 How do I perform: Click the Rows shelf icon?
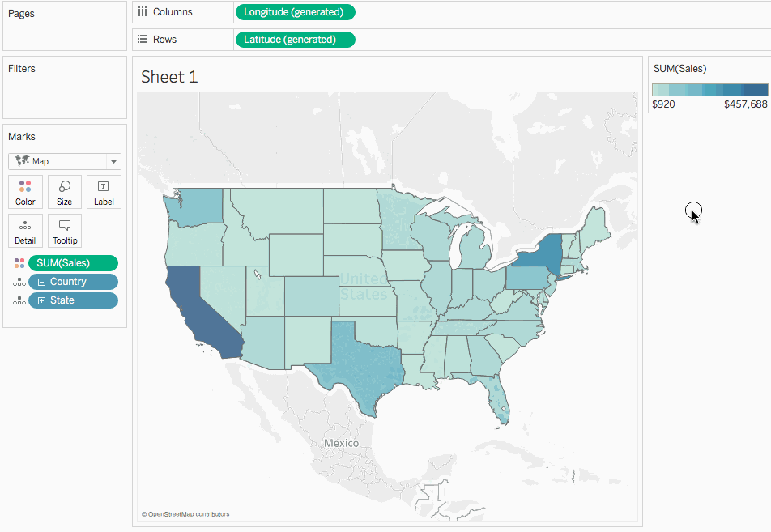tap(142, 40)
